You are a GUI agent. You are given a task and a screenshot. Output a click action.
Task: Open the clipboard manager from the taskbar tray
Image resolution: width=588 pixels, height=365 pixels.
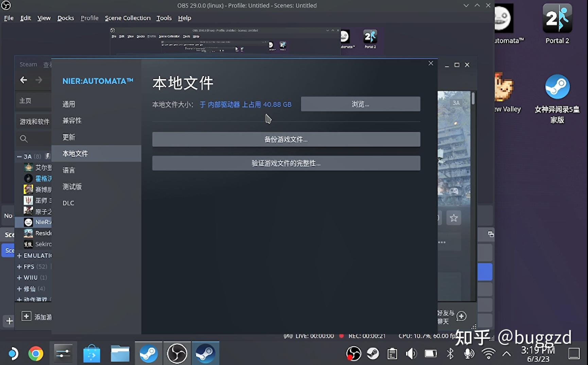click(392, 353)
